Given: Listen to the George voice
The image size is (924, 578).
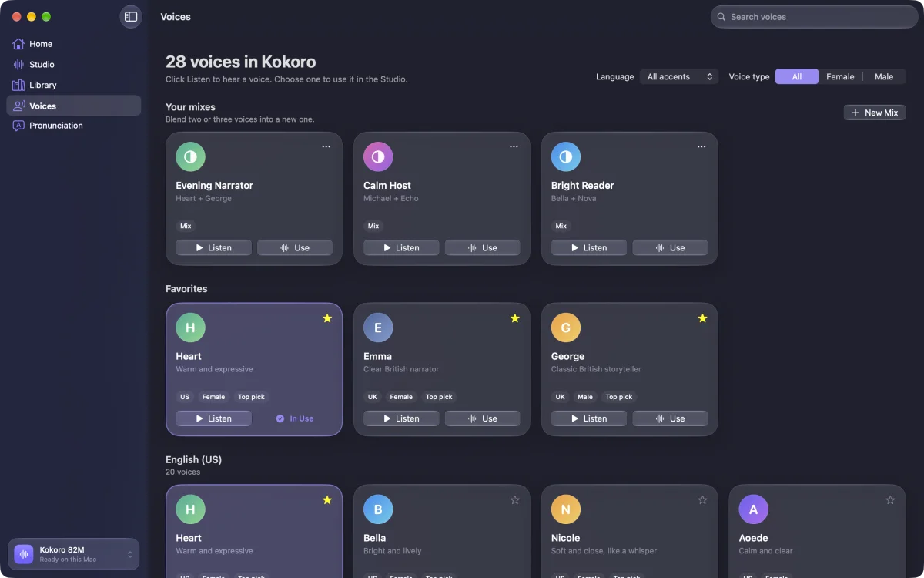Looking at the screenshot, I should point(589,418).
